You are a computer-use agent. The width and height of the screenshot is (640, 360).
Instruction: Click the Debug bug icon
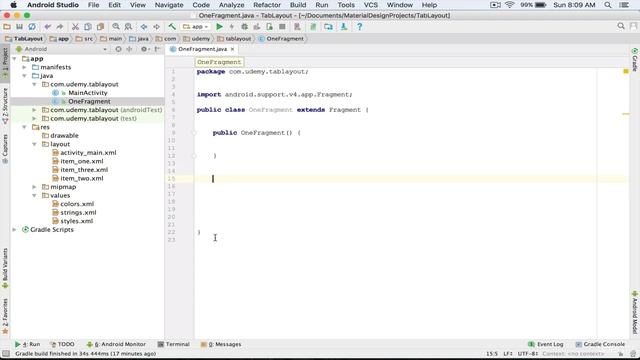point(244,27)
